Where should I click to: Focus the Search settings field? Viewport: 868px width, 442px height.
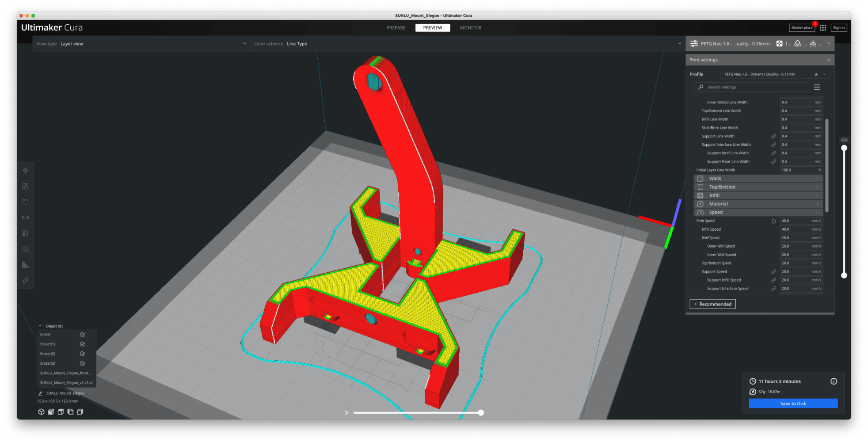(751, 88)
